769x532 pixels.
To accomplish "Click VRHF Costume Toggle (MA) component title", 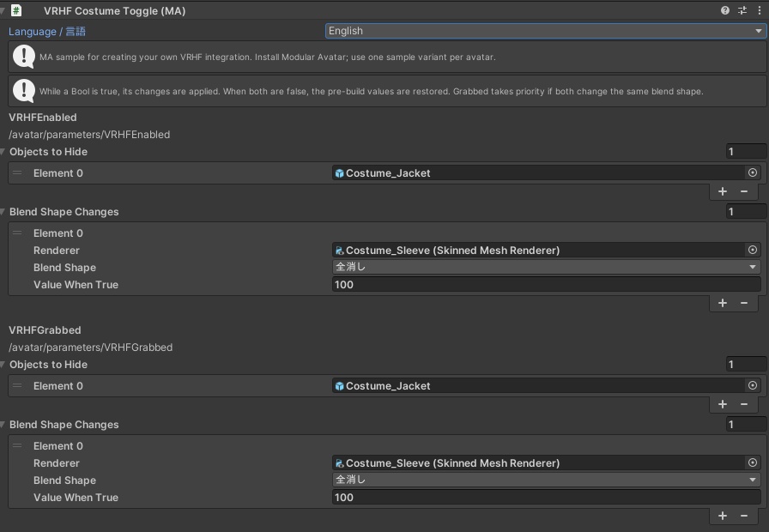I will (x=115, y=11).
